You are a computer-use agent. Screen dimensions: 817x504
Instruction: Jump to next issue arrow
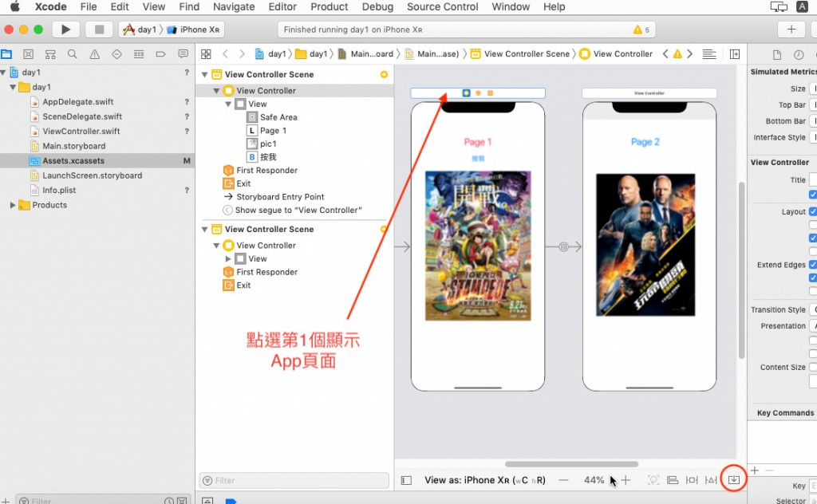pos(690,54)
